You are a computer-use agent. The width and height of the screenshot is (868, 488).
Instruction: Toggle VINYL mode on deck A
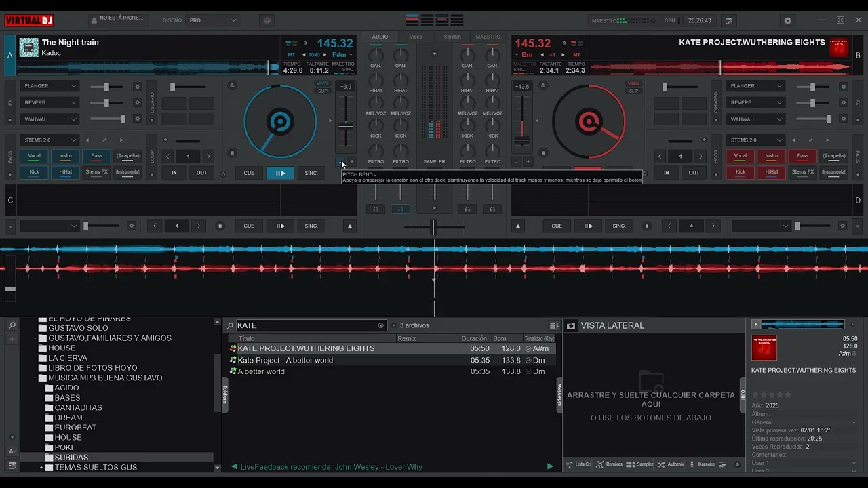click(x=323, y=83)
